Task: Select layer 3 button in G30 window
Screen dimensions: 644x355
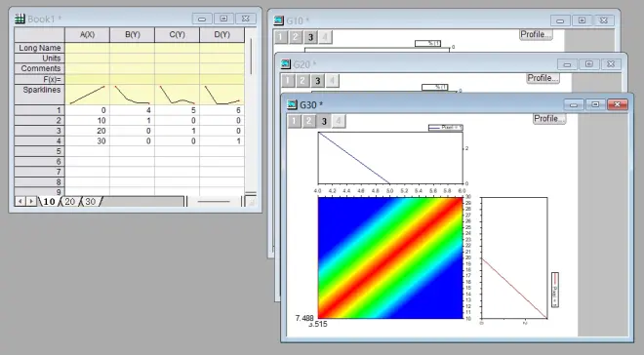Action: coord(324,121)
